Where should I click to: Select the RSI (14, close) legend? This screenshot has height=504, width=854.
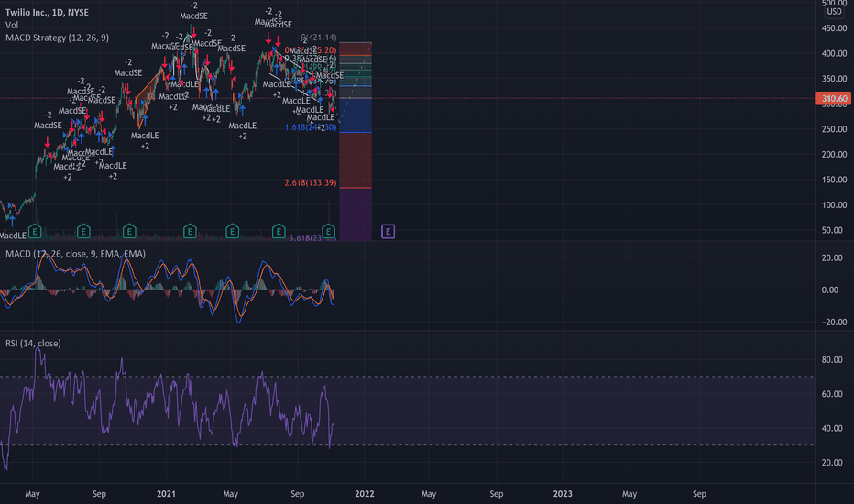[33, 344]
